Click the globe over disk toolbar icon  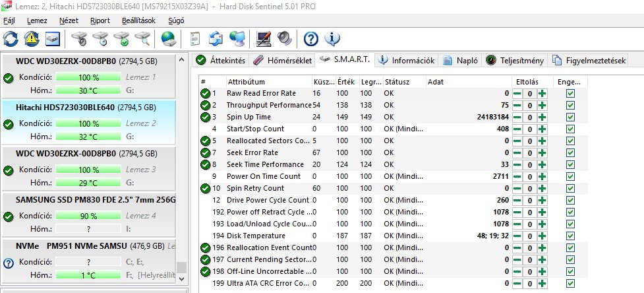click(x=168, y=39)
